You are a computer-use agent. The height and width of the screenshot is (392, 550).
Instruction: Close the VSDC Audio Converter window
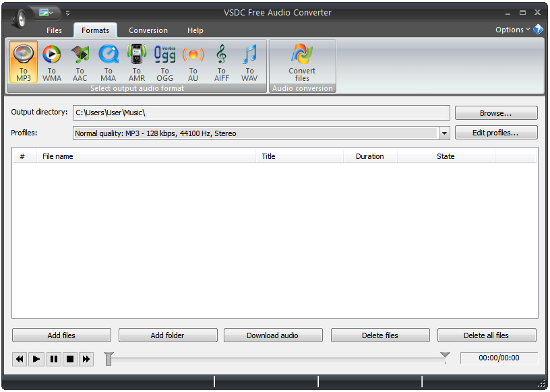(537, 13)
